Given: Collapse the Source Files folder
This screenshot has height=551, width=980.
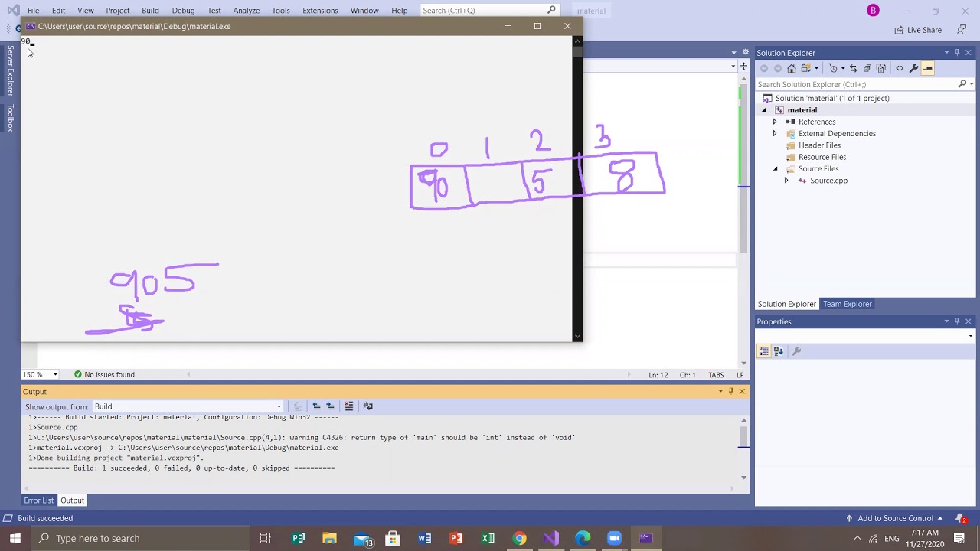Looking at the screenshot, I should [774, 168].
